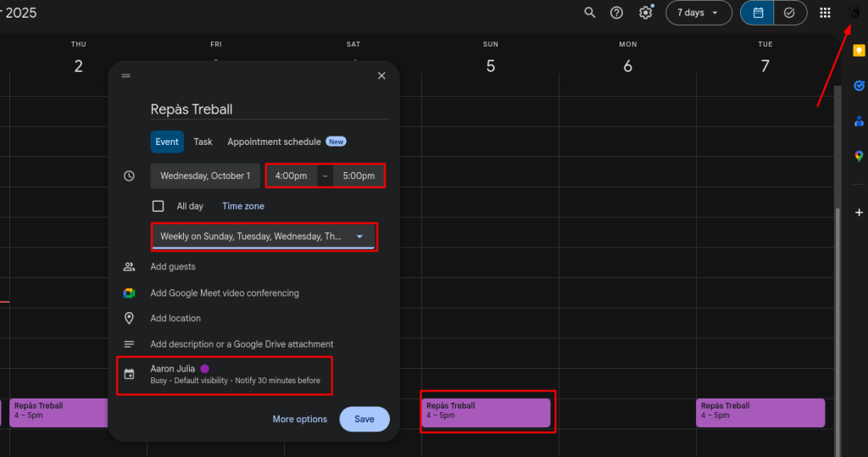868x457 pixels.
Task: Open the search magnifier icon
Action: [x=590, y=13]
